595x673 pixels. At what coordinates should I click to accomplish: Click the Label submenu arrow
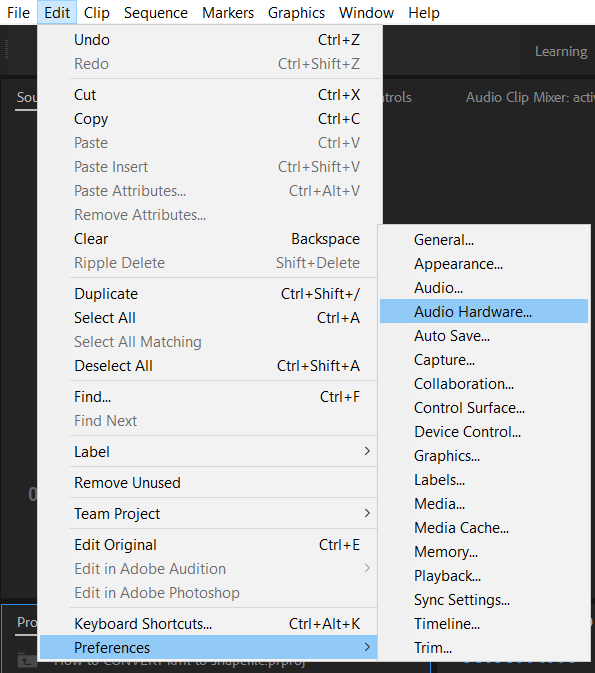pos(367,452)
